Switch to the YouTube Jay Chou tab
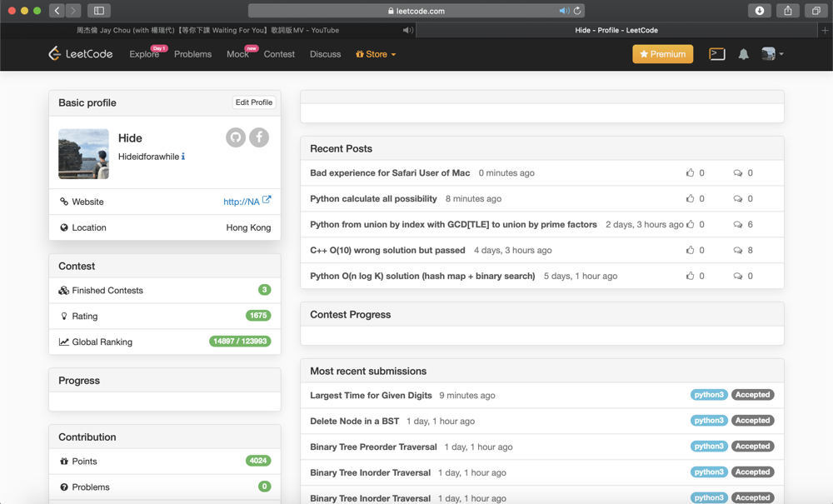833x504 pixels. point(207,30)
